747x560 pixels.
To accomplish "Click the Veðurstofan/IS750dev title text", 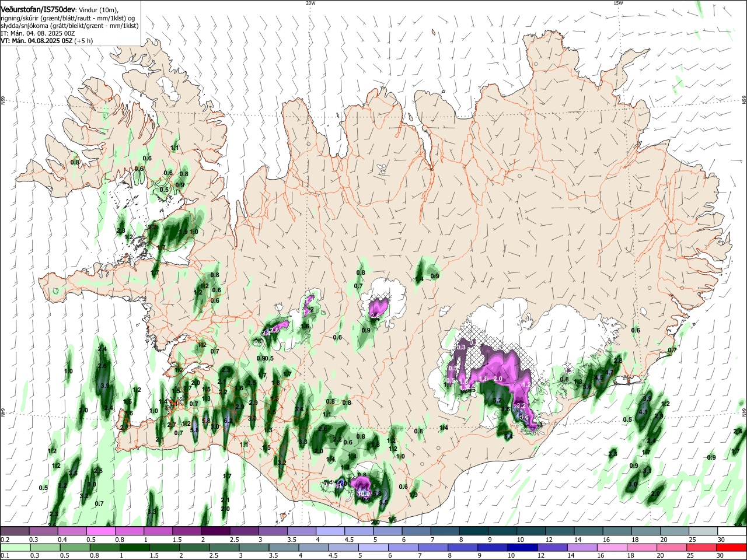I will (x=38, y=10).
